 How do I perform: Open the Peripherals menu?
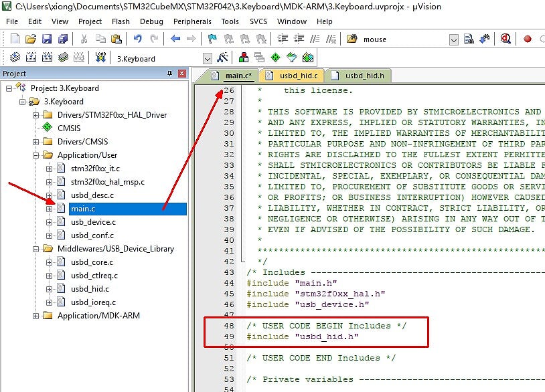tap(192, 21)
